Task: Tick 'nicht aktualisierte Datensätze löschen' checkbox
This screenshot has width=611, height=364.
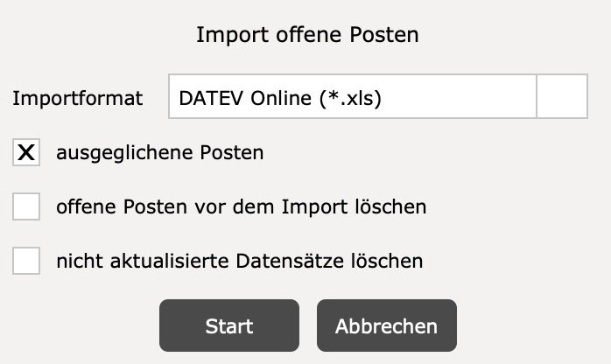Action: pos(27,261)
